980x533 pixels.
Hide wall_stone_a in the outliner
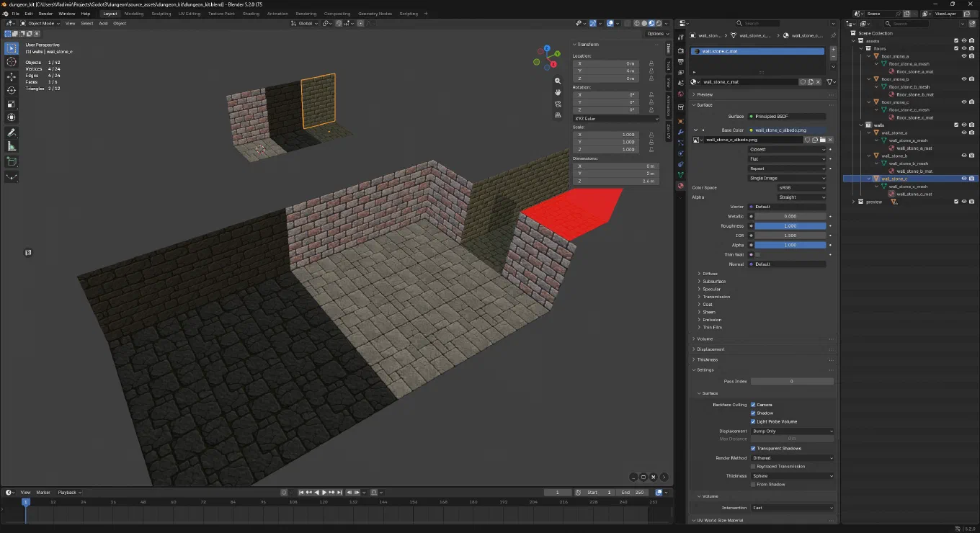[964, 133]
